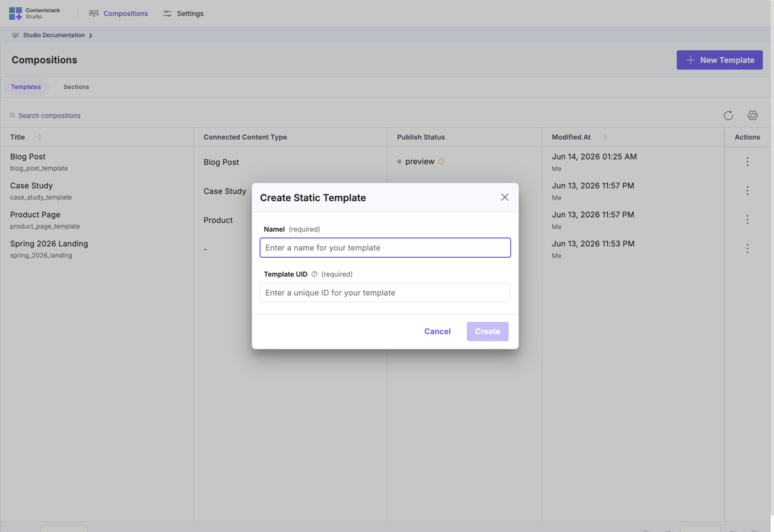
Task: Click the Settings sliders icon
Action: point(167,13)
